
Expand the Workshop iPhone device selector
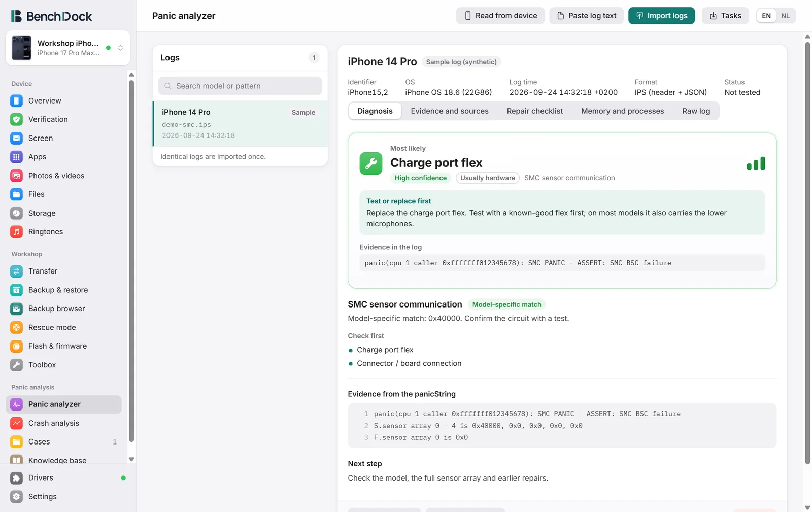click(120, 48)
